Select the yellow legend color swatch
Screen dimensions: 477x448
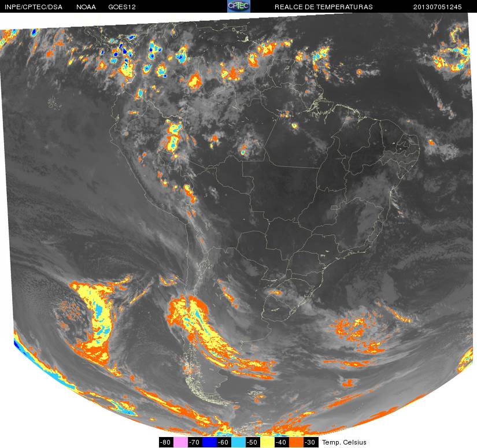tap(268, 442)
